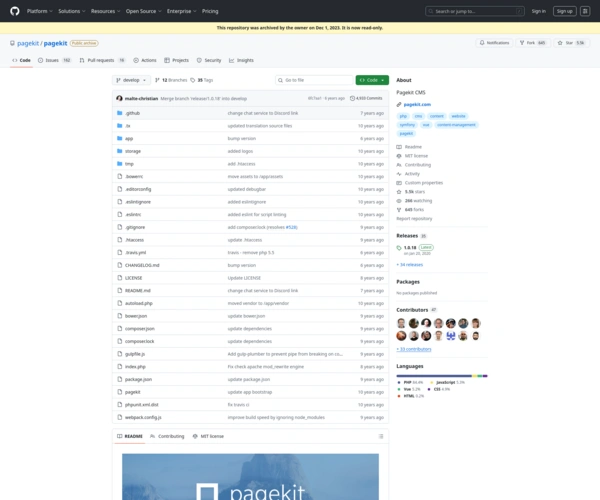
Task: Click the commit history clock icon
Action: coord(354,98)
